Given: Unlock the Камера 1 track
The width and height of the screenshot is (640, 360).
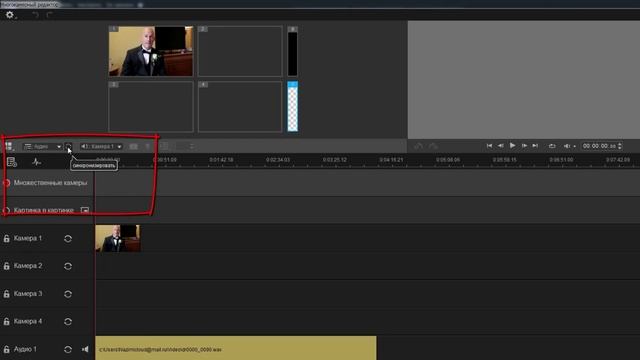Looking at the screenshot, I should pos(7,238).
